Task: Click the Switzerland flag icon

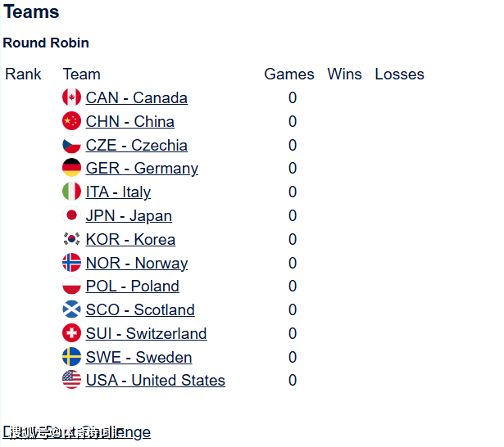Action: pyautogui.click(x=71, y=333)
